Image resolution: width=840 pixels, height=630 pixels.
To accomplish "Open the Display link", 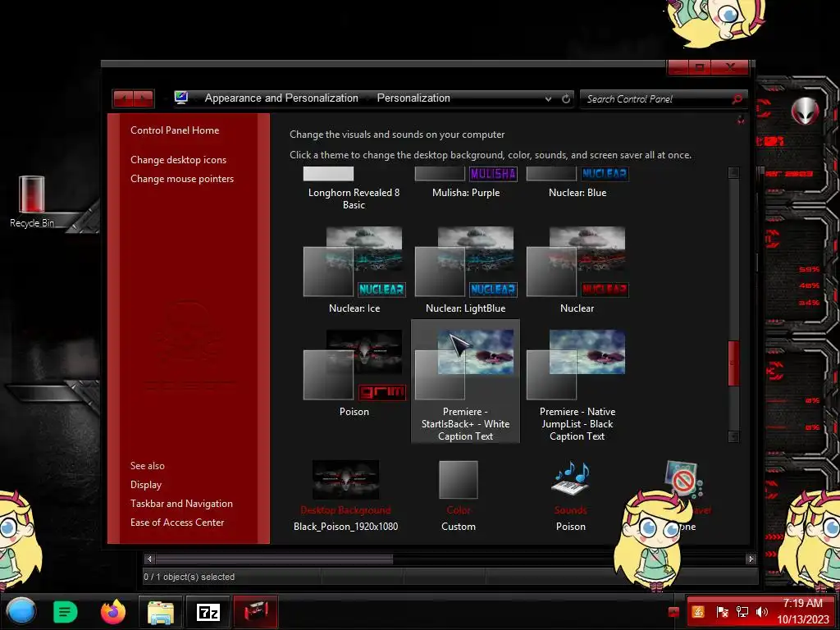I will coord(146,484).
